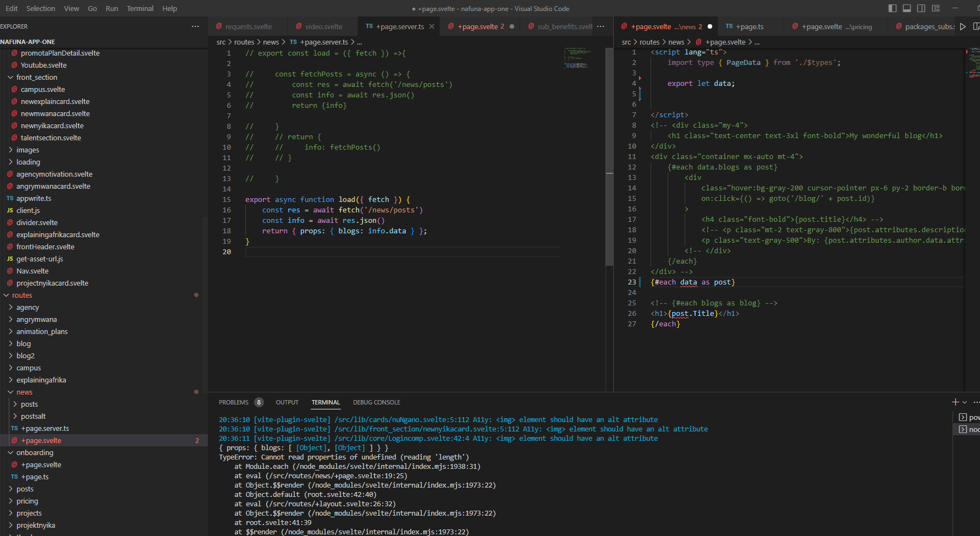Collapse the front_section folder
Viewport: 980px width, 536px height.
36,77
